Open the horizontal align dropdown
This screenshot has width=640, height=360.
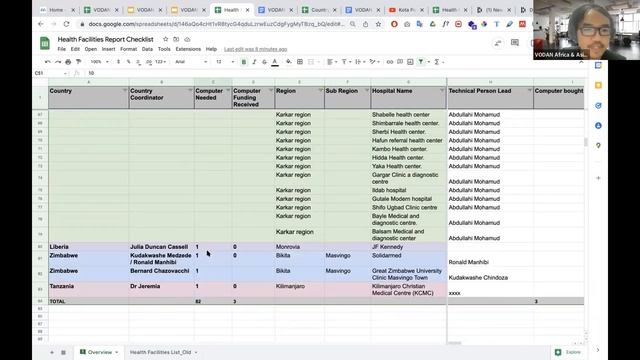pyautogui.click(x=332, y=62)
